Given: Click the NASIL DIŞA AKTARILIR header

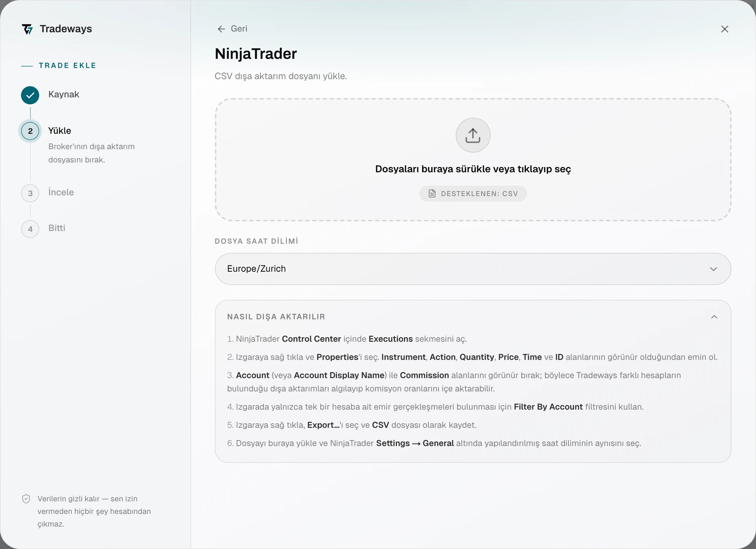Looking at the screenshot, I should pos(276,317).
